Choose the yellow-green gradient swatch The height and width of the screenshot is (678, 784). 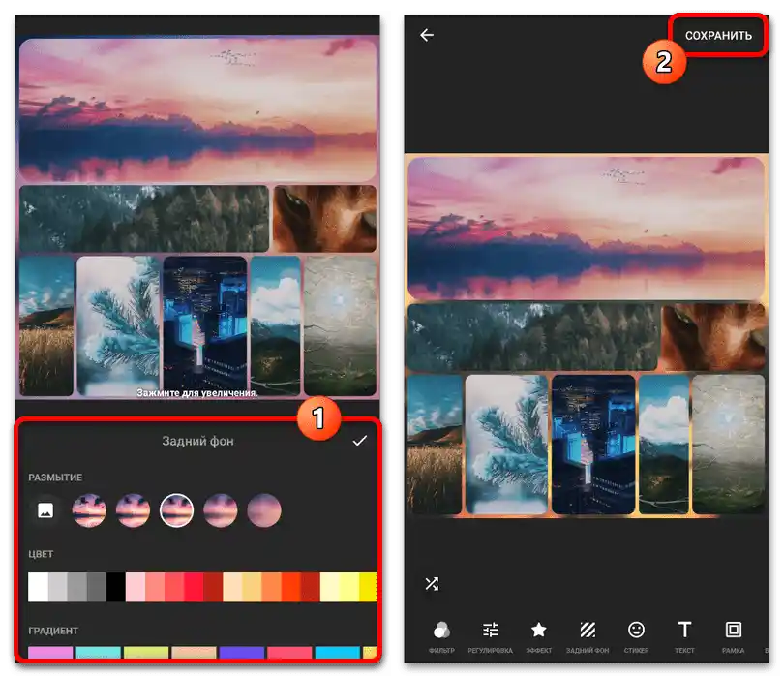pos(146,653)
